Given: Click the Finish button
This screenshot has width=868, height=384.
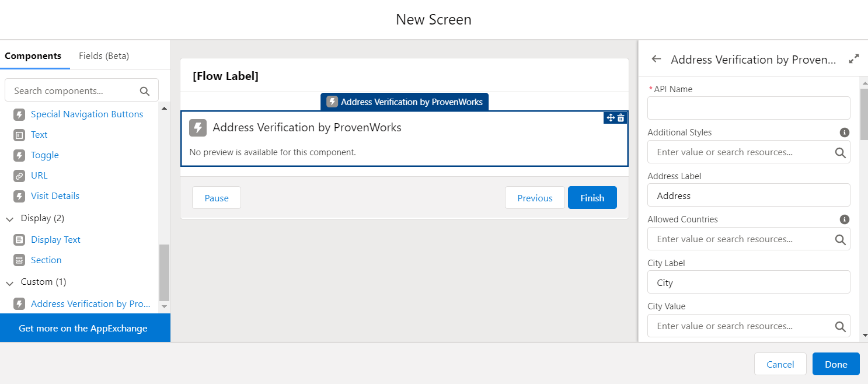Looking at the screenshot, I should click(592, 198).
